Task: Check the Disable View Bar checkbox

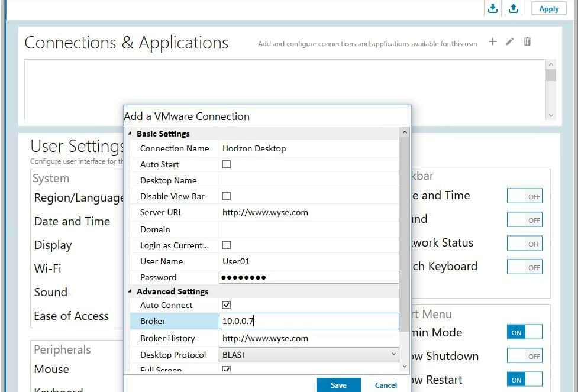Action: coord(227,196)
